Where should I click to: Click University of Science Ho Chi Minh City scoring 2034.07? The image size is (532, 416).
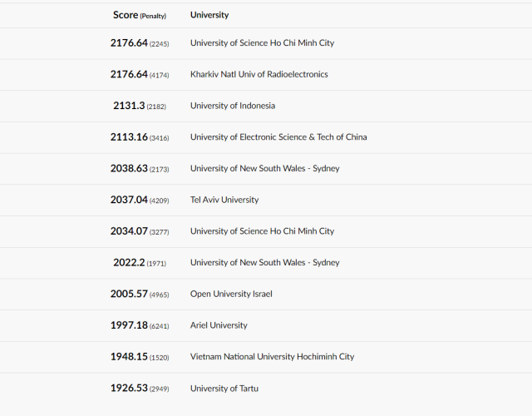pyautogui.click(x=262, y=231)
